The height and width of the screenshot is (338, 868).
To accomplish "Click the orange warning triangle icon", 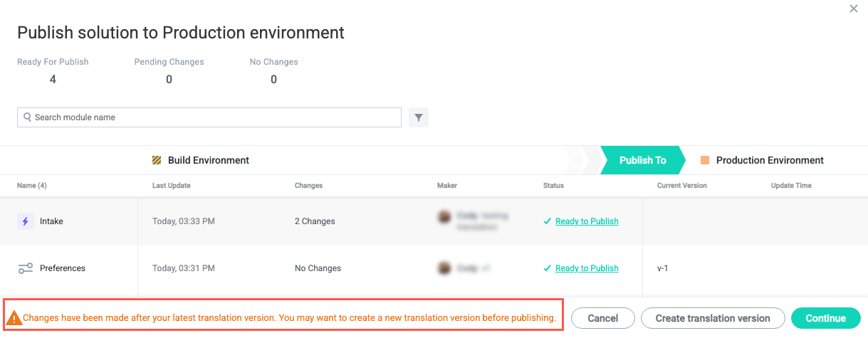I will [14, 318].
